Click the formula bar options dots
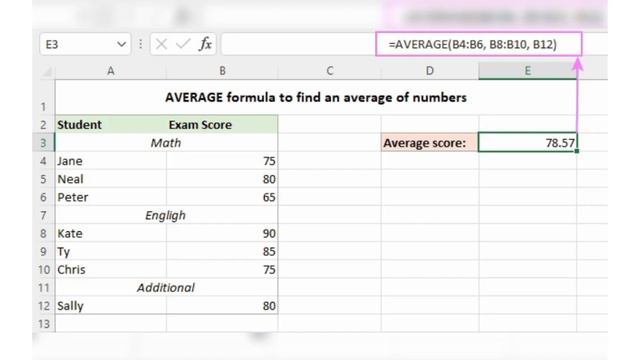 click(x=140, y=44)
